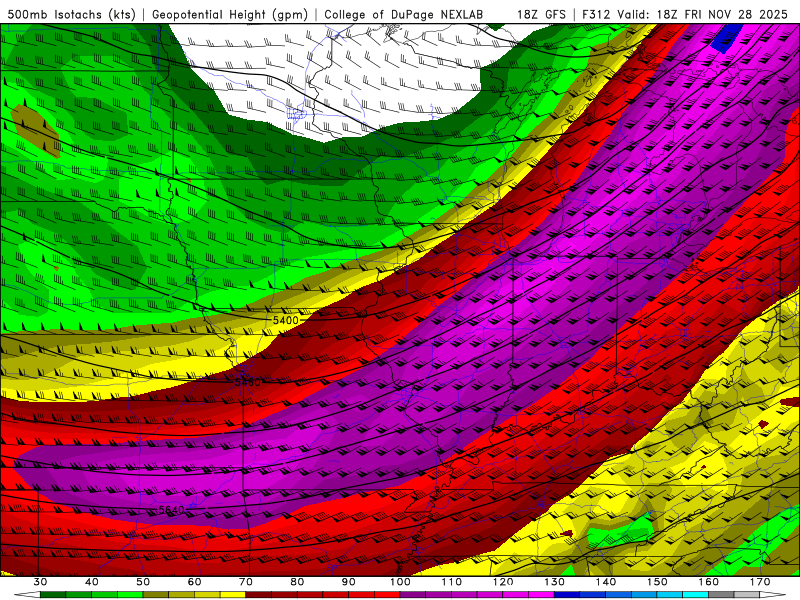Click the 'F312' forecast hour label
Image resolution: width=800 pixels, height=600 pixels.
pyautogui.click(x=596, y=14)
